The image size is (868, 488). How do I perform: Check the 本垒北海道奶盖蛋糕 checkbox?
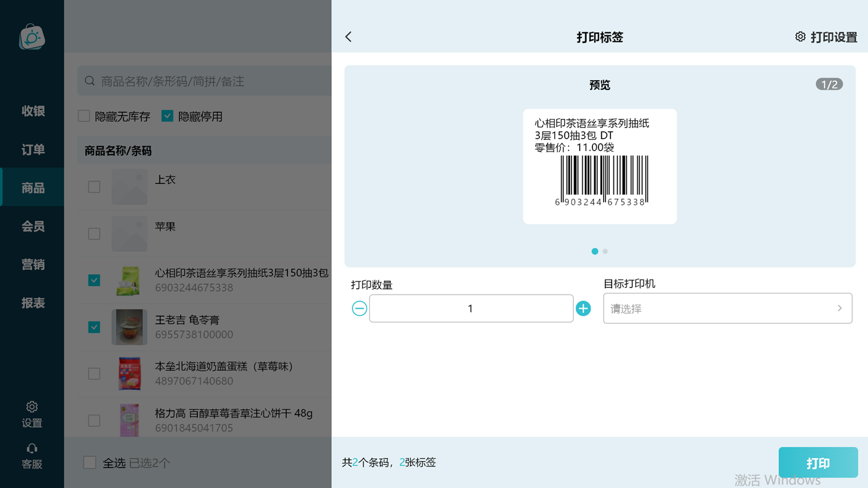(94, 373)
